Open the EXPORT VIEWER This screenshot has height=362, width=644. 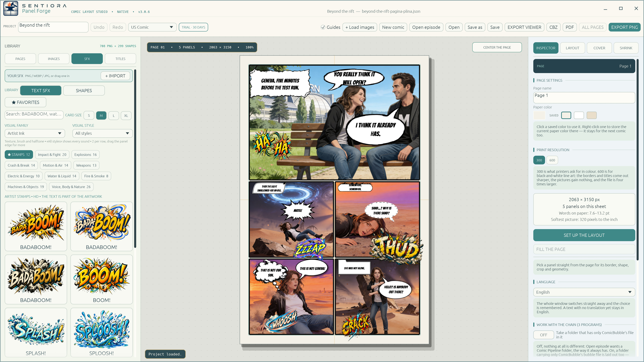coord(524,27)
